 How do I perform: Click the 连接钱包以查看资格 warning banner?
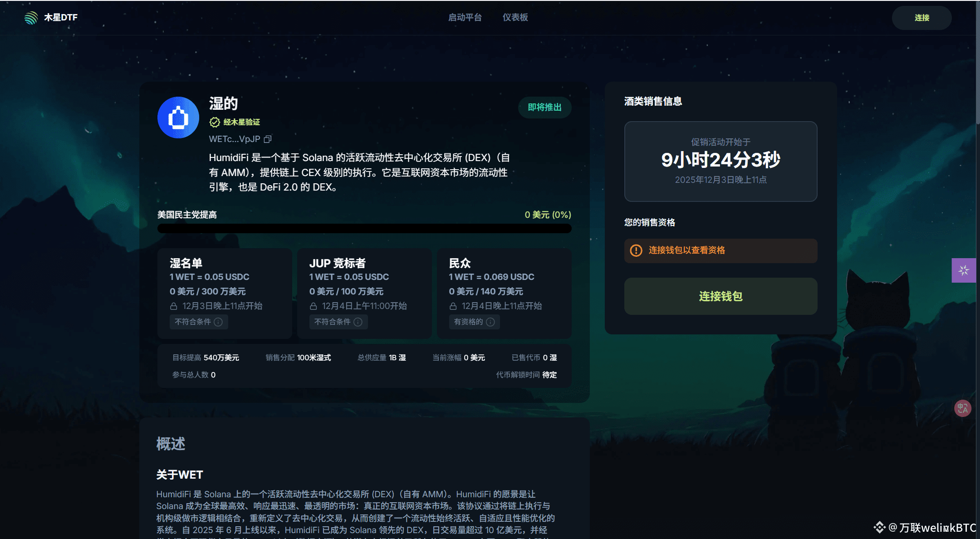[x=720, y=250]
